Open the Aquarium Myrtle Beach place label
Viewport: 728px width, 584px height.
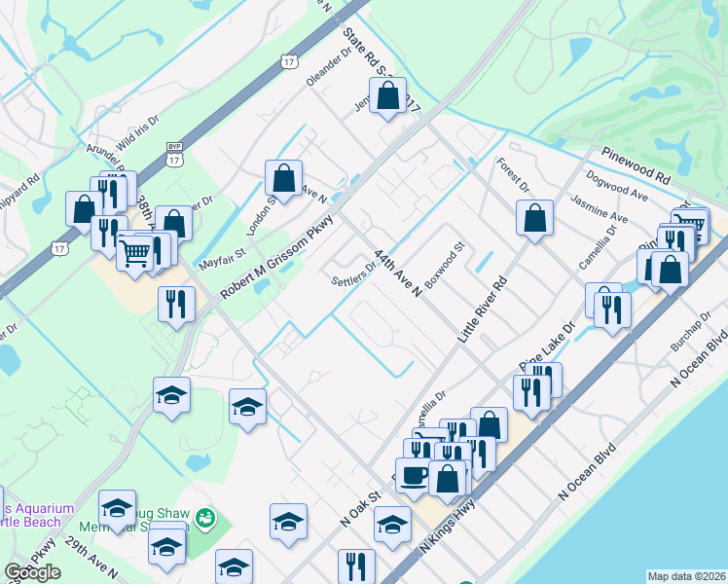click(36, 515)
